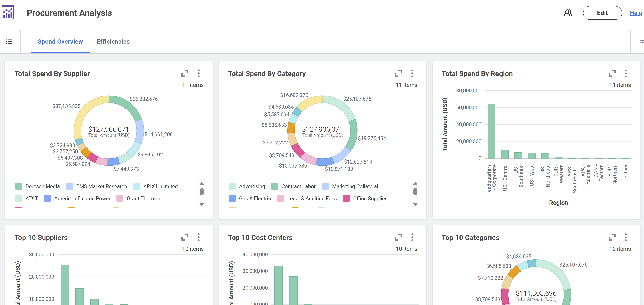Select the Contract Labor legend entry
Viewport: 644px width, 305px height.
click(x=293, y=186)
